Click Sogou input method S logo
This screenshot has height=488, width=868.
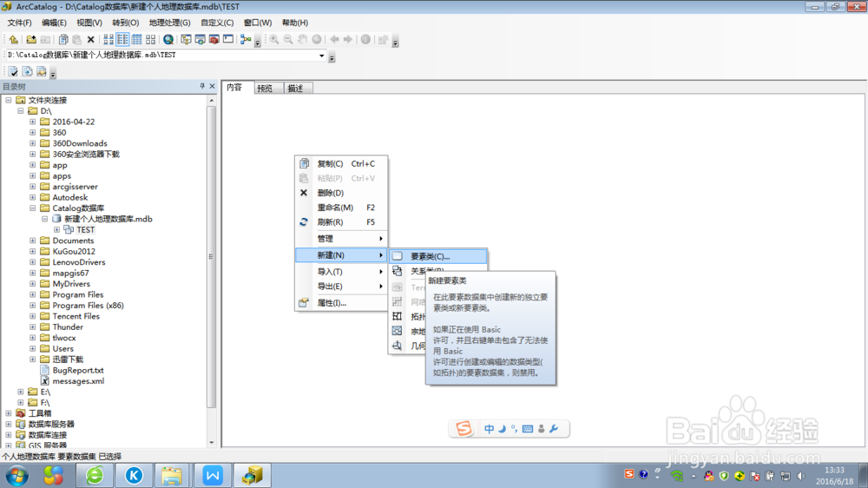[464, 428]
